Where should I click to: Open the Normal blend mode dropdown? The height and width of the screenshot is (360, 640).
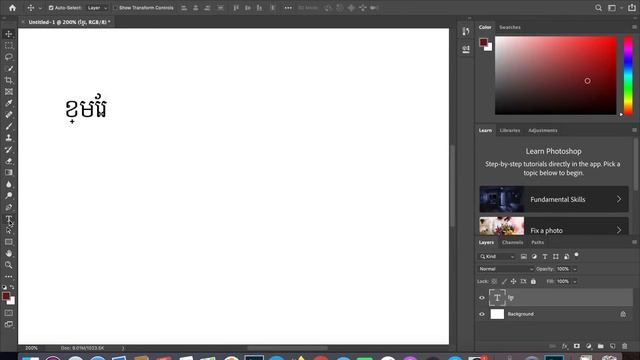506,269
